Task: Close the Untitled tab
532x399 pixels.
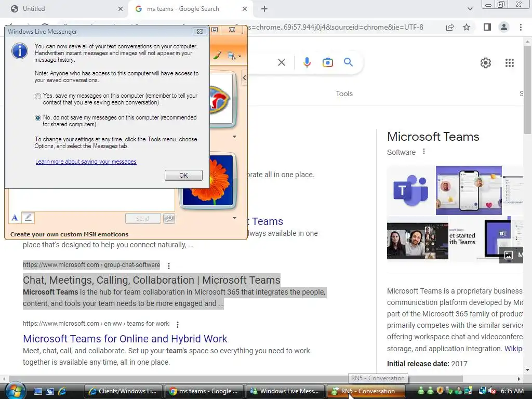Action: coord(121,9)
